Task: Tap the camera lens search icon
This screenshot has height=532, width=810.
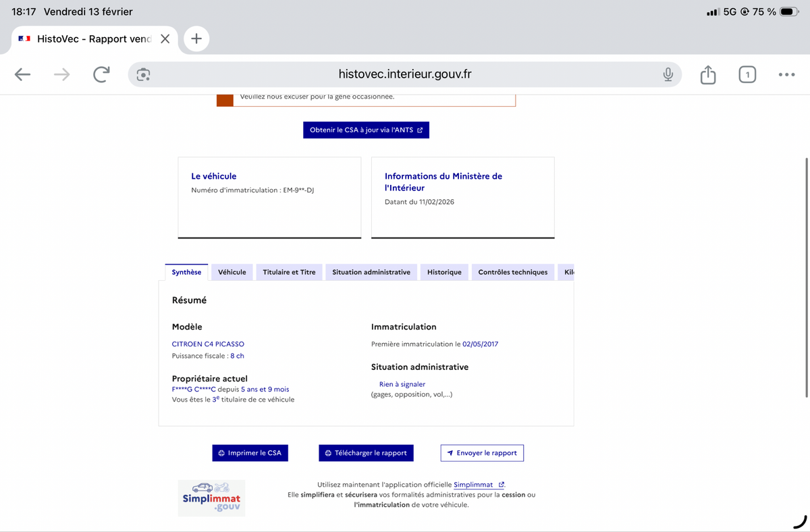Action: click(143, 74)
